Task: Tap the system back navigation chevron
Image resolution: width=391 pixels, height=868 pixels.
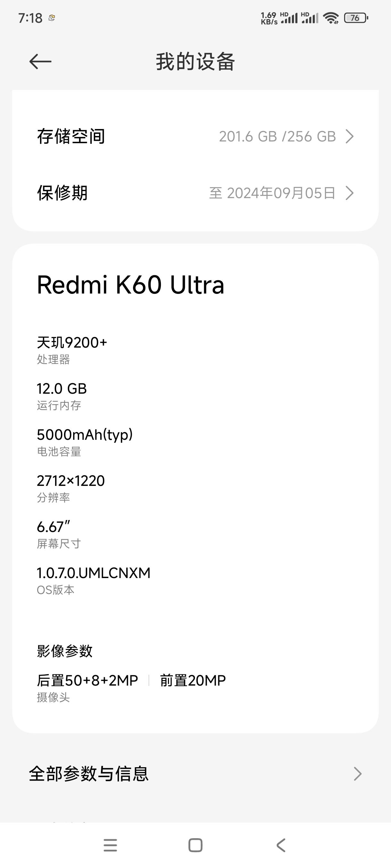Action: click(x=281, y=845)
